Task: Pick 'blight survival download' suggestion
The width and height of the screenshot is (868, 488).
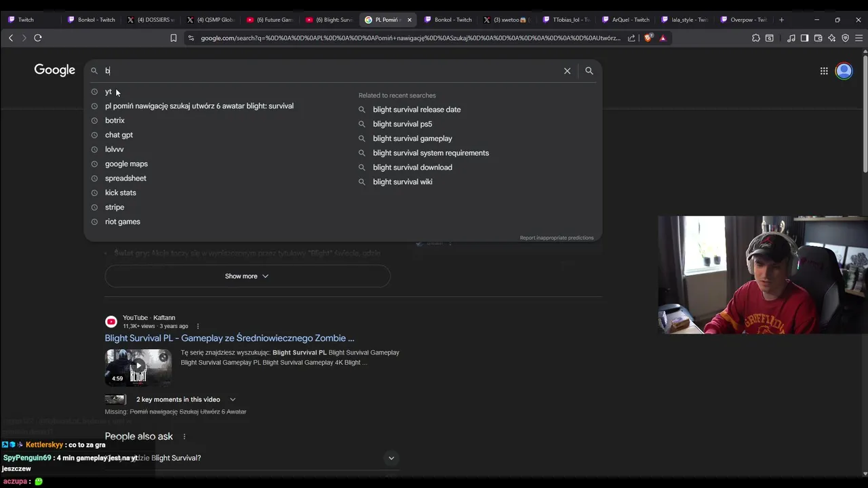Action: [412, 167]
